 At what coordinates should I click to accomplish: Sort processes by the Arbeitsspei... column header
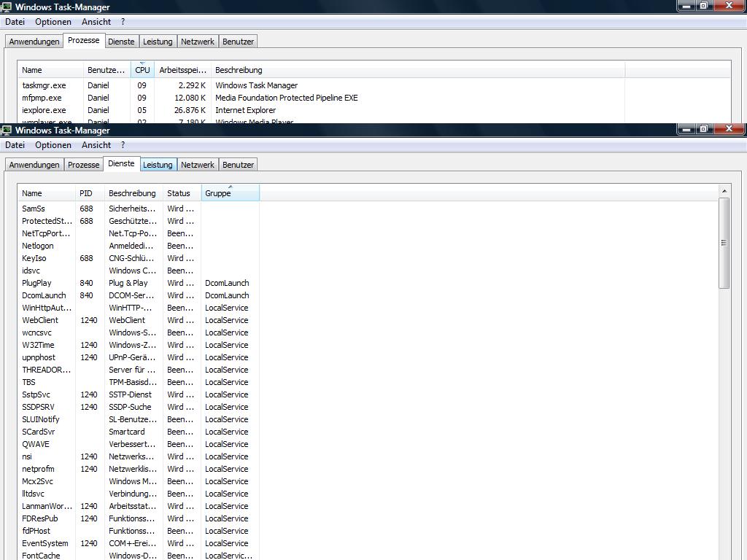tap(182, 69)
